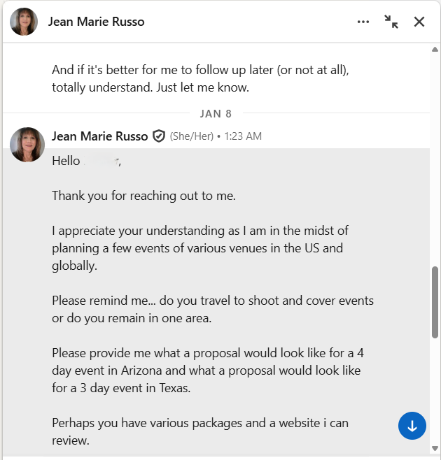The width and height of the screenshot is (441, 460).
Task: Click the scrollbar down arrow
Action: click(x=435, y=448)
